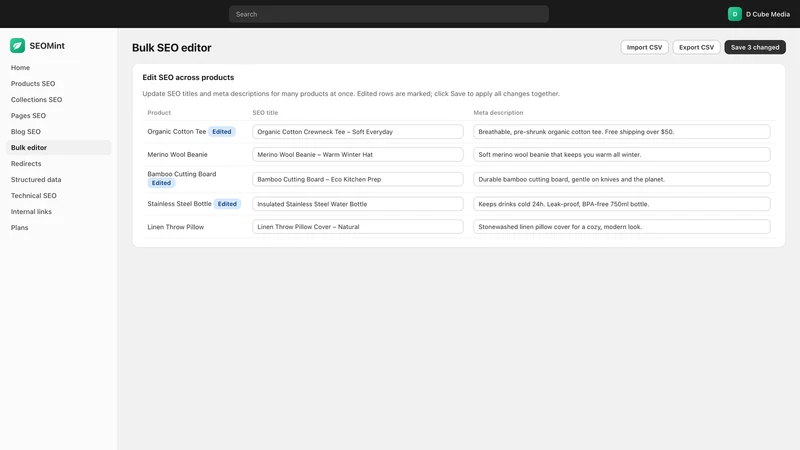Image resolution: width=800 pixels, height=450 pixels.
Task: Edit the Stainless Steel Bottle SEO title field
Action: click(358, 204)
